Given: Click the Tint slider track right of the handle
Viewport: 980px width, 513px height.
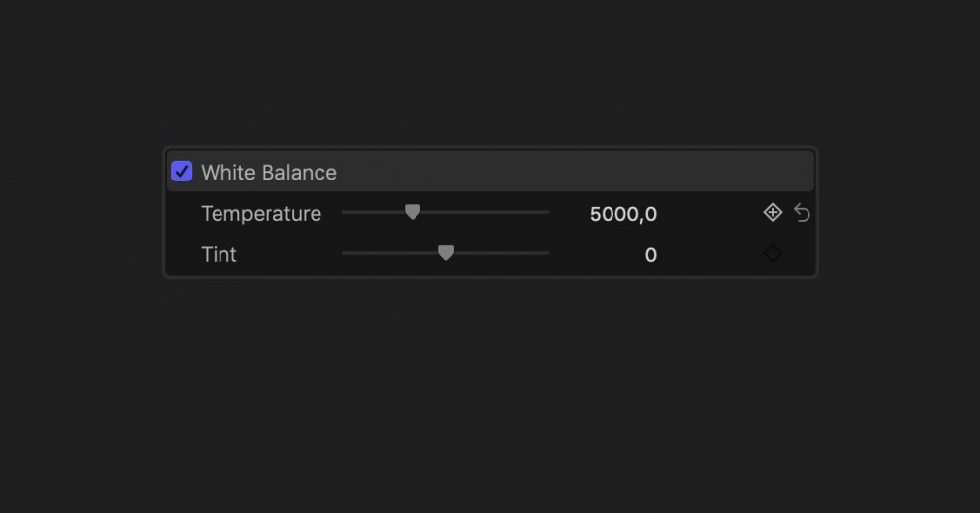Looking at the screenshot, I should point(500,253).
